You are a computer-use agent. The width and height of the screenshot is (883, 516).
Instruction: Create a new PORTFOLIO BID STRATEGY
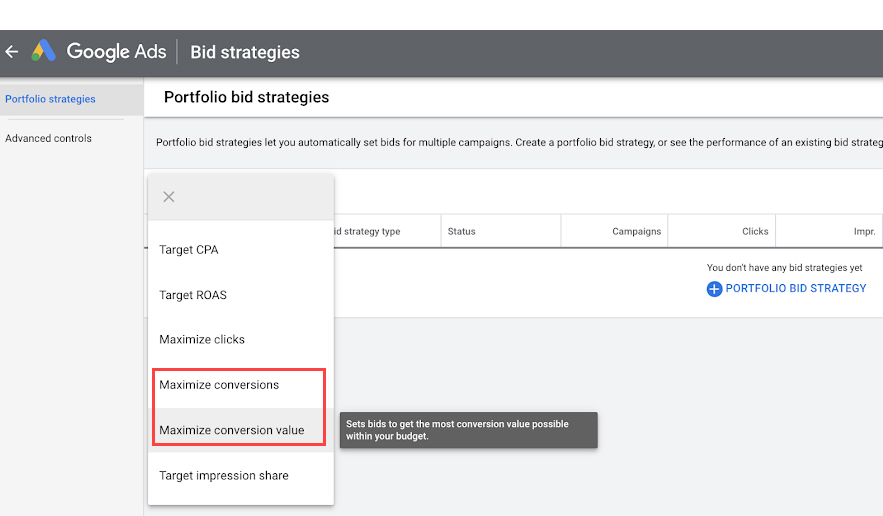coord(795,288)
